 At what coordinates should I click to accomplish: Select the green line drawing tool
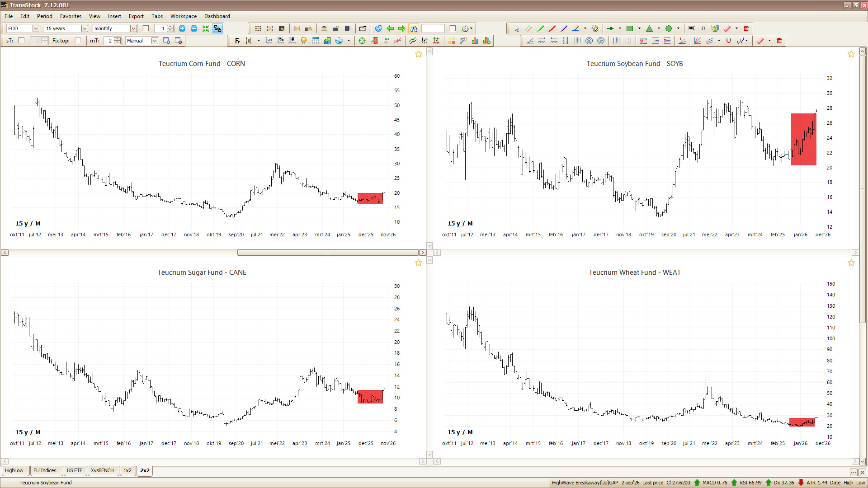tap(540, 28)
